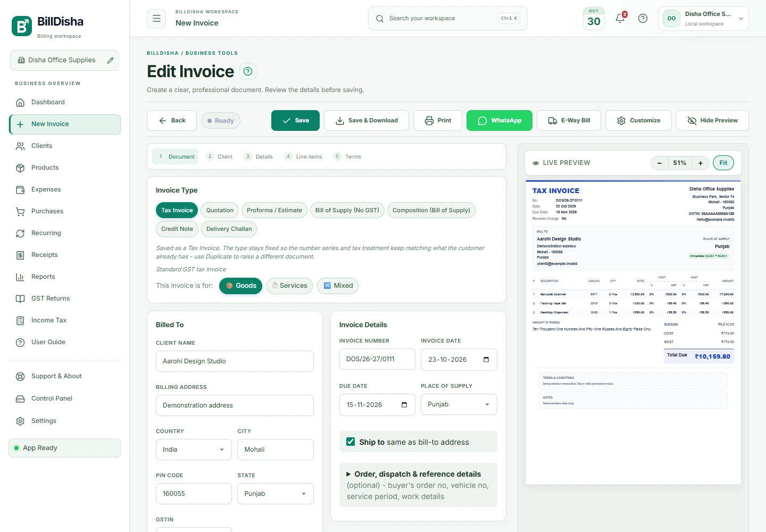View Reports section
The width and height of the screenshot is (766, 532).
[65, 277]
